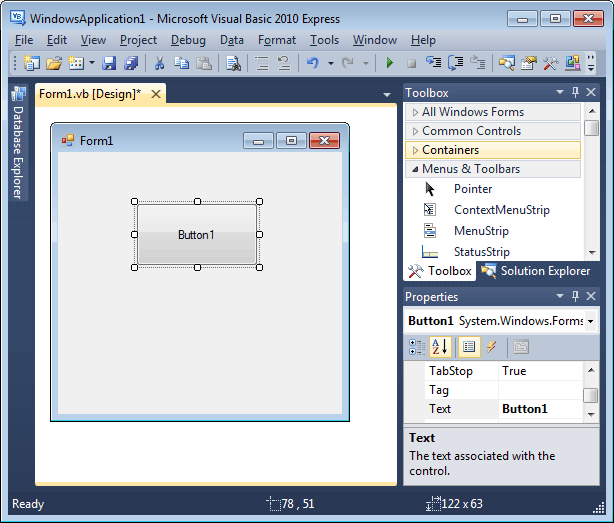Open the Window menu
614x523 pixels.
click(x=375, y=40)
